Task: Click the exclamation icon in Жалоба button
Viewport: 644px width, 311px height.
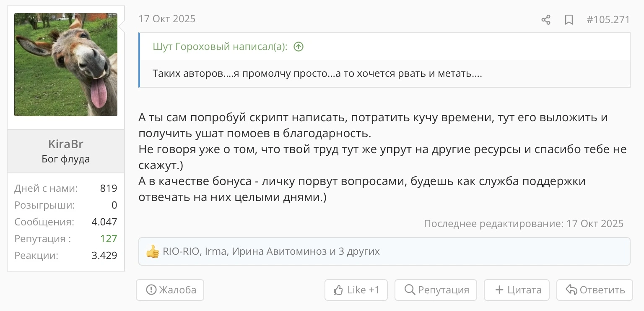Action: pos(151,290)
